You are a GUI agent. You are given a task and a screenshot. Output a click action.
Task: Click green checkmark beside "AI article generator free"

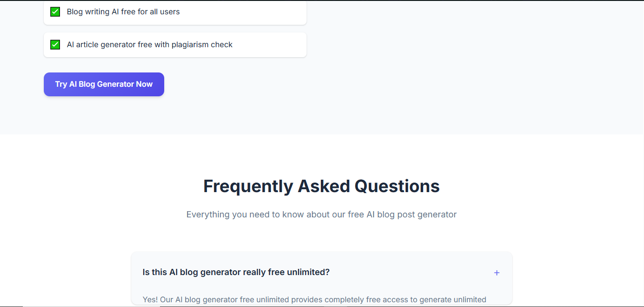coord(55,45)
